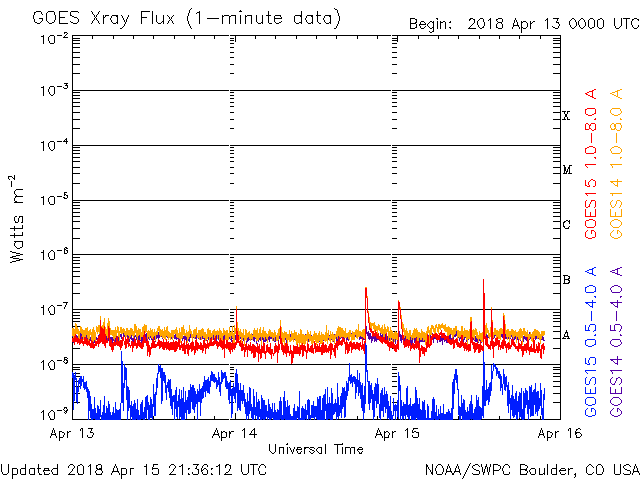Click the "Apr 13" x-axis date label

pos(72,433)
